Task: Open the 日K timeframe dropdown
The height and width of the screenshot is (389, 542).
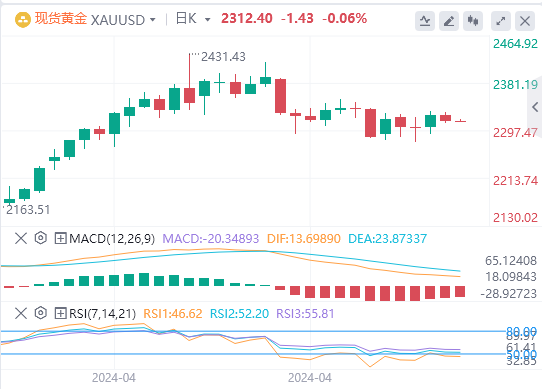Action: click(207, 20)
